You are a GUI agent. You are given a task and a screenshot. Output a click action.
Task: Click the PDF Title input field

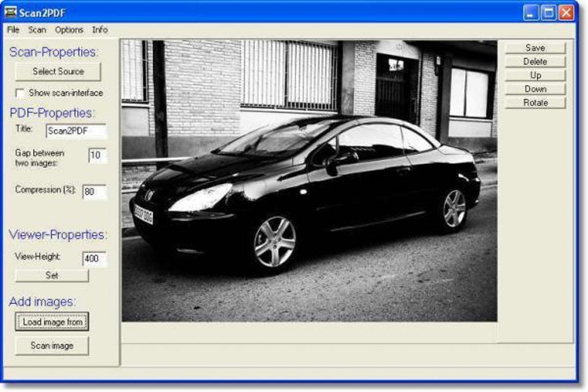76,131
